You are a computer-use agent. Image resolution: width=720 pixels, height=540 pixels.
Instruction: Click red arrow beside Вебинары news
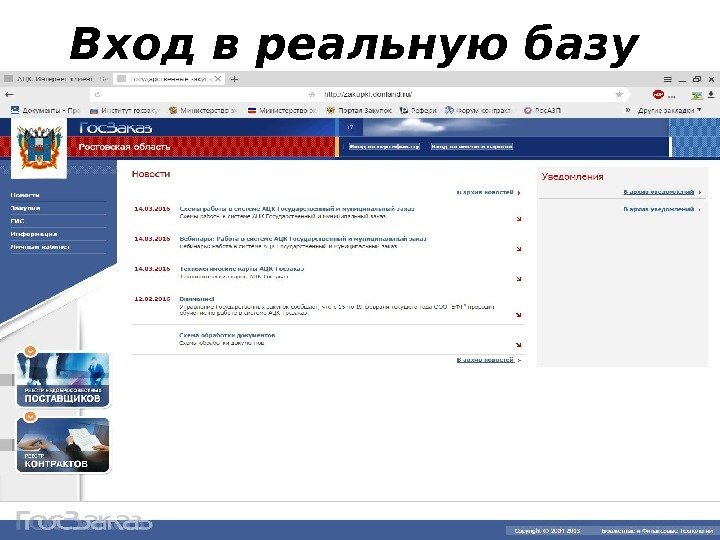tap(519, 249)
